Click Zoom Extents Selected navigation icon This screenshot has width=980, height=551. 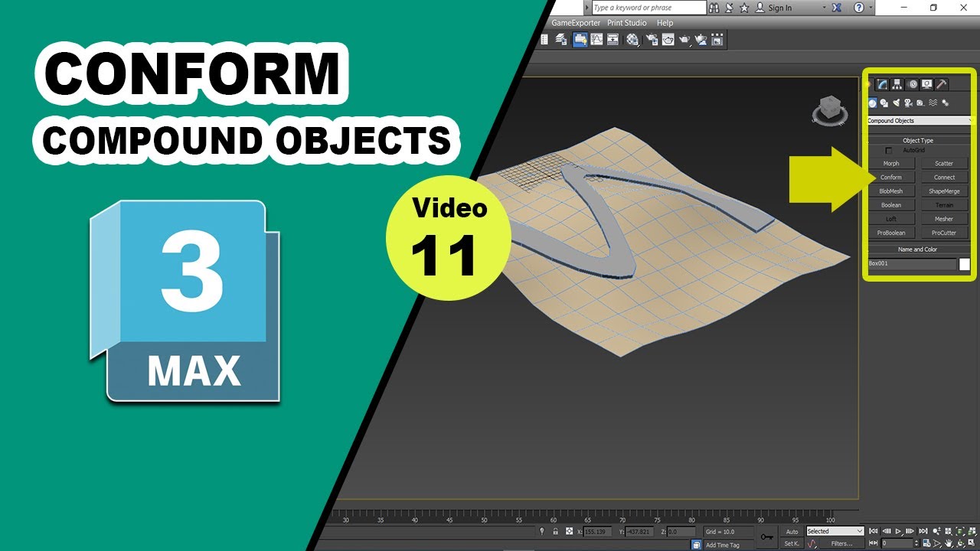click(x=960, y=531)
